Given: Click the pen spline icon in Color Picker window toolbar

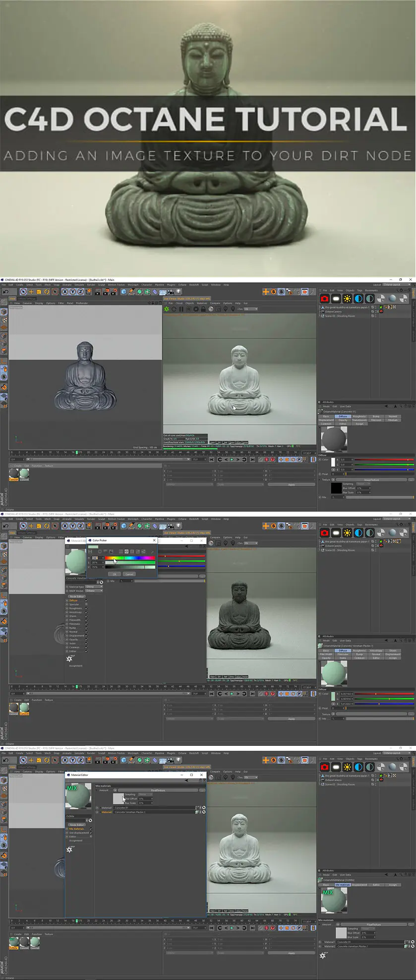Looking at the screenshot, I should click(131, 526).
